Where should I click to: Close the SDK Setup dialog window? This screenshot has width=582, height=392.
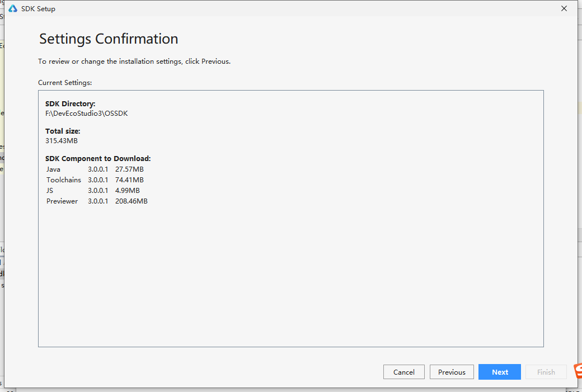point(564,8)
